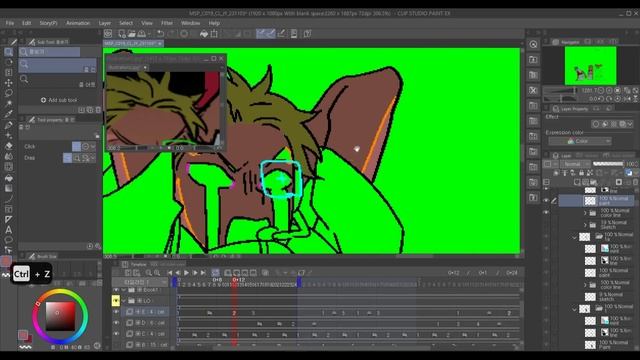640x360 pixels.
Task: Toggle visibility of the selected paint layer
Action: pyautogui.click(x=546, y=200)
